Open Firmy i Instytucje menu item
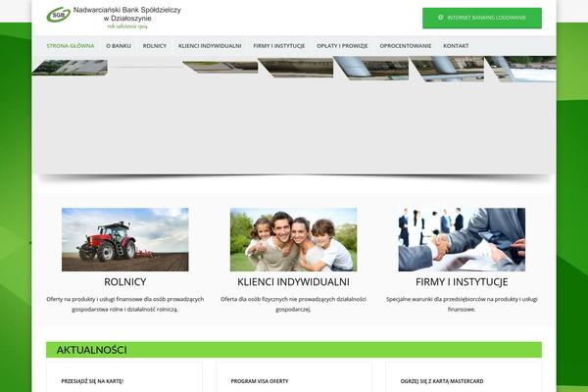 click(x=279, y=46)
